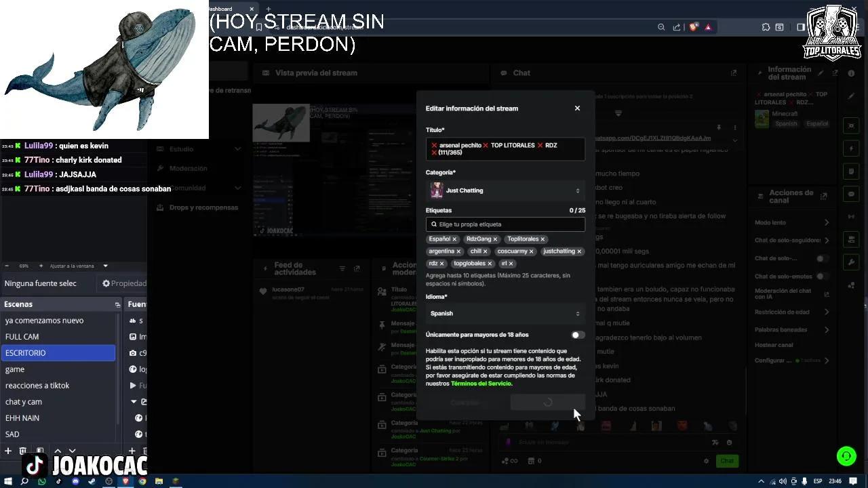The width and height of the screenshot is (868, 488).
Task: Select the EHH NAIN scene
Action: pos(58,418)
